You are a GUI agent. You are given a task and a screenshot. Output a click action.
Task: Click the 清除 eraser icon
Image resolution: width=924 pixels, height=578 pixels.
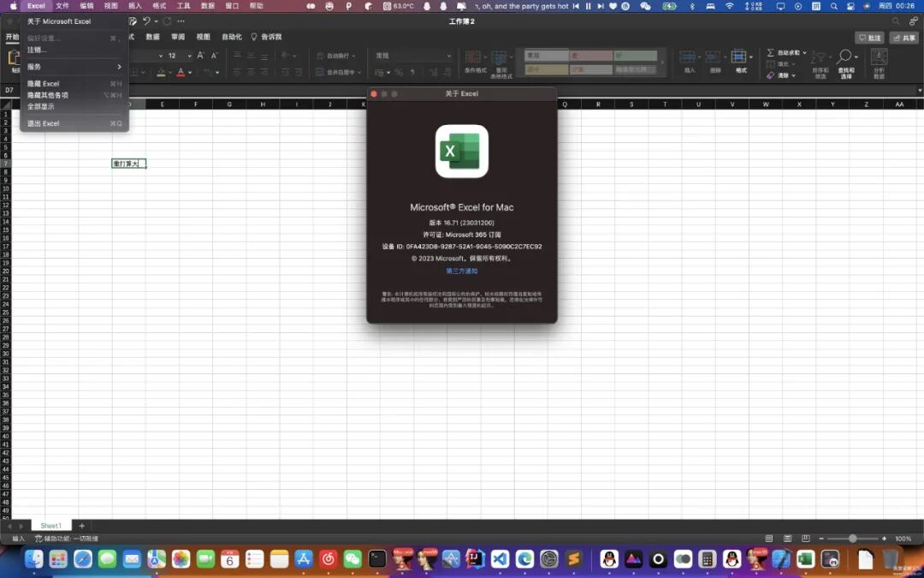click(x=771, y=75)
